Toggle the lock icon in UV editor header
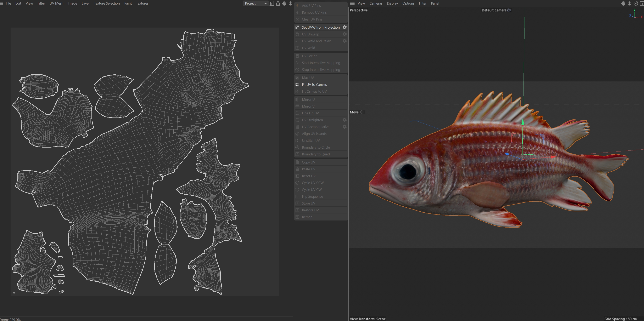Image resolution: width=644 pixels, height=321 pixels. point(278,4)
